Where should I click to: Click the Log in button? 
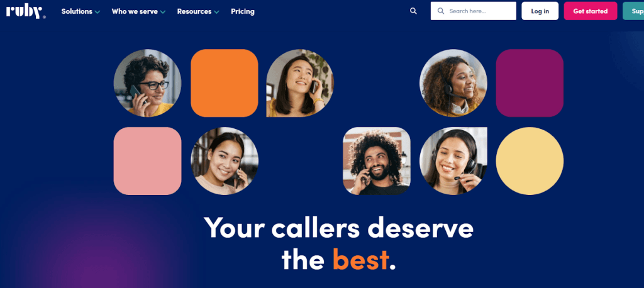[540, 11]
